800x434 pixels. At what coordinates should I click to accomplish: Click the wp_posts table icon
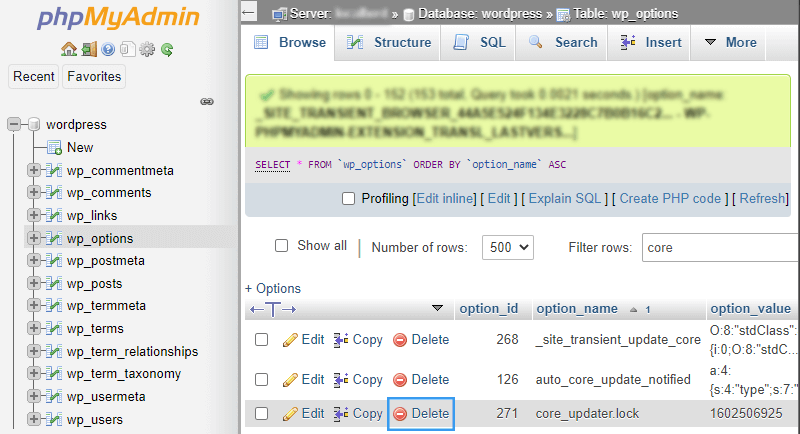click(54, 283)
